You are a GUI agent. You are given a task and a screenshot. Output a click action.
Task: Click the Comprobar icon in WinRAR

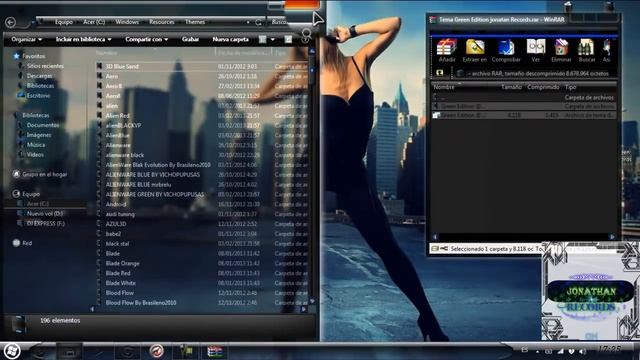coord(506,51)
